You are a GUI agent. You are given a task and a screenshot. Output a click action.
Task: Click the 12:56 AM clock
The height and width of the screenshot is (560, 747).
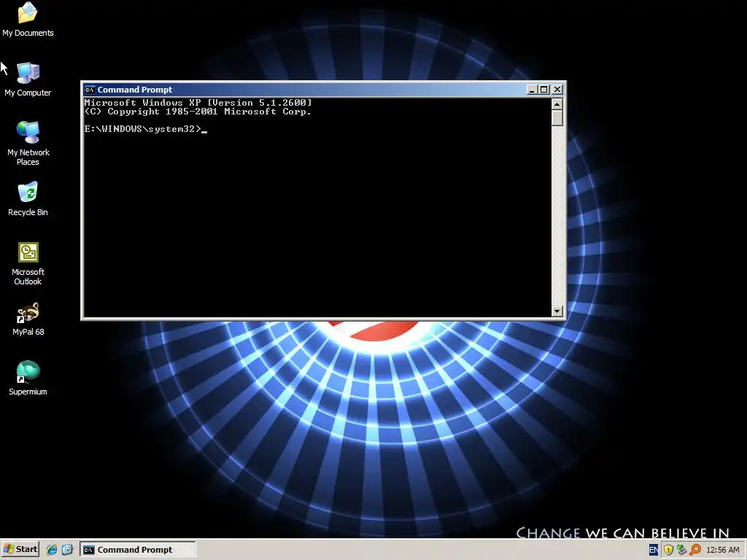tap(723, 550)
